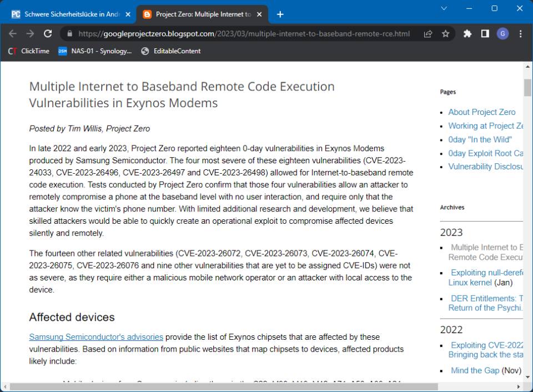Viewport: 533px width, 392px height.
Task: Click the browser Back arrow
Action: click(x=13, y=34)
